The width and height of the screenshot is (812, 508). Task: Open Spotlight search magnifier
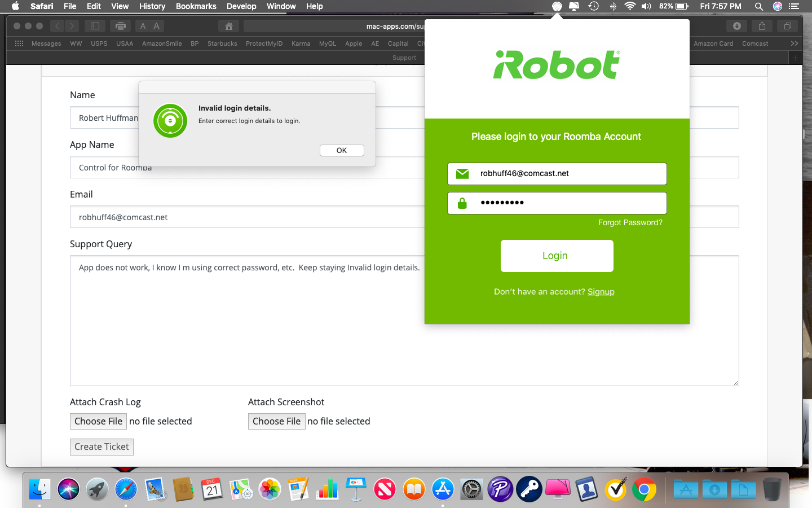click(x=759, y=6)
